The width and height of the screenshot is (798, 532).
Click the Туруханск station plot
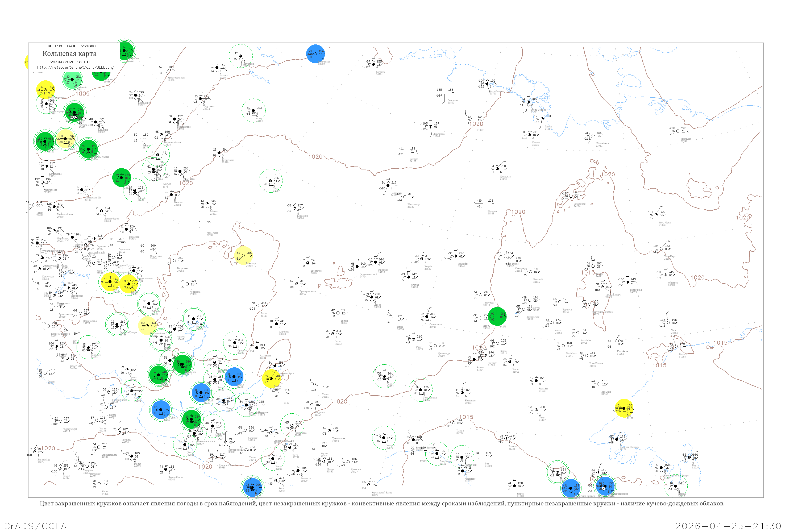[201, 99]
